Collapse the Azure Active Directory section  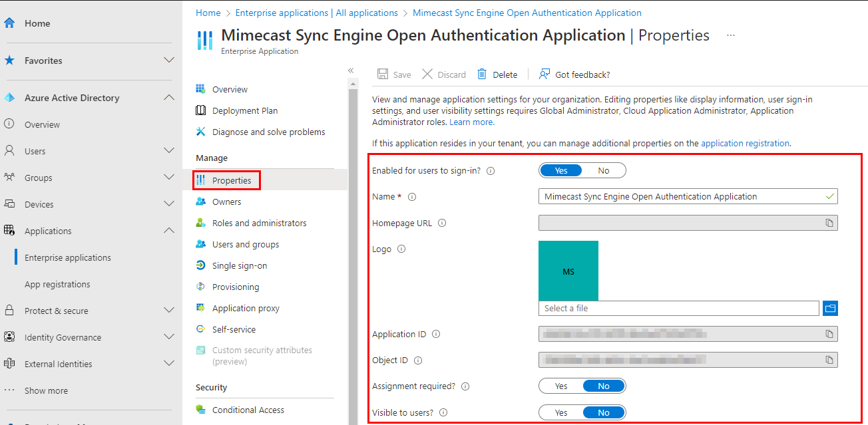tap(169, 98)
